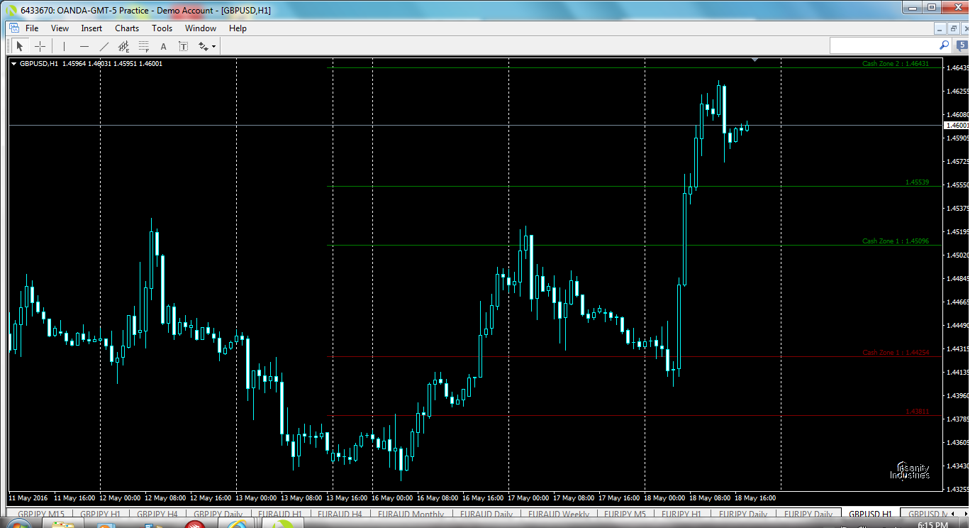Open the Internet Explorer taskbar icon
Viewport: 980px width, 528px height.
pyautogui.click(x=236, y=524)
